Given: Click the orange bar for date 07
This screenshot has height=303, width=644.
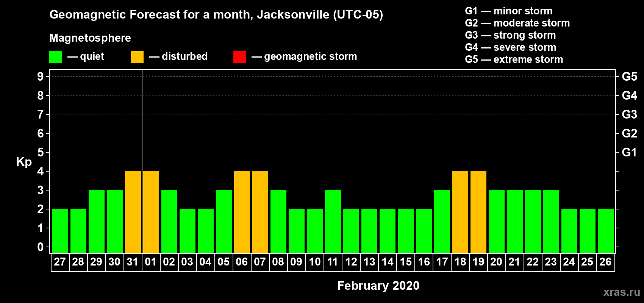Looking at the screenshot, I should click(x=260, y=212).
